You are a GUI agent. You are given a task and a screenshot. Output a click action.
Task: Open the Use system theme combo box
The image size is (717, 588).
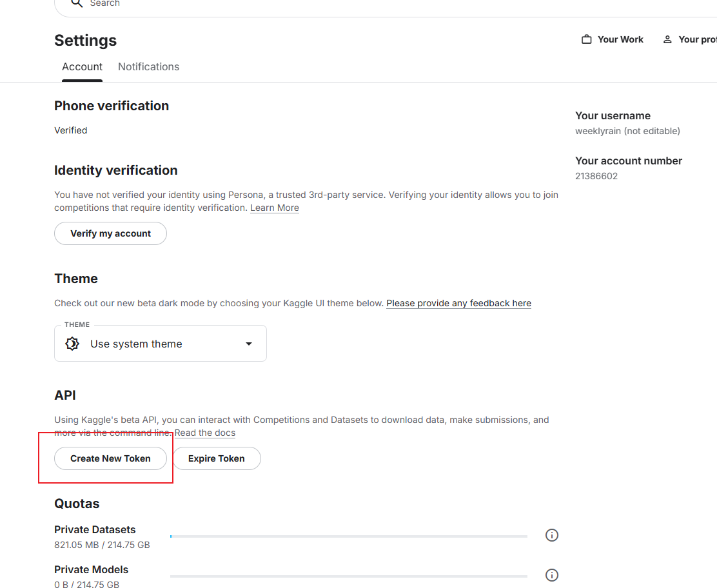161,344
